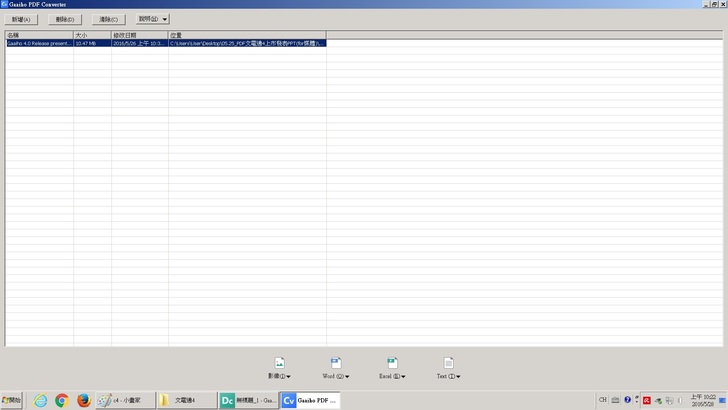Viewport: 728px width, 410px height.
Task: Open the Windows 開始 Start button
Action: pos(12,400)
